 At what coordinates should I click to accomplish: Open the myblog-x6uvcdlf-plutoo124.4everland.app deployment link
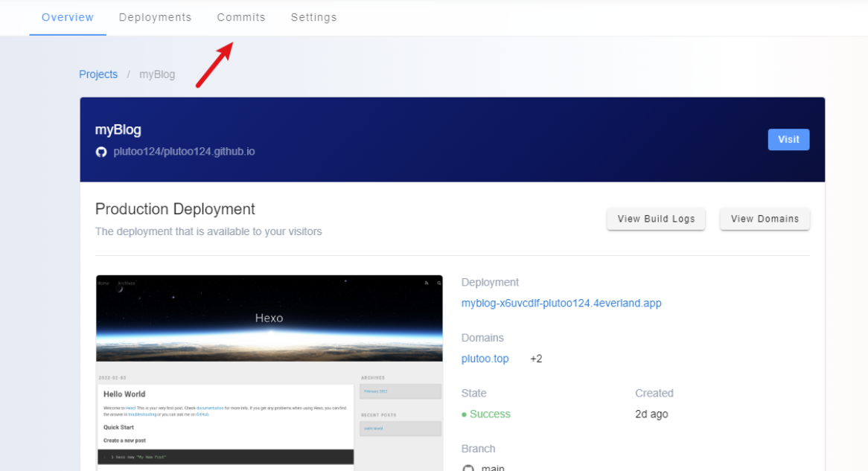coord(561,304)
